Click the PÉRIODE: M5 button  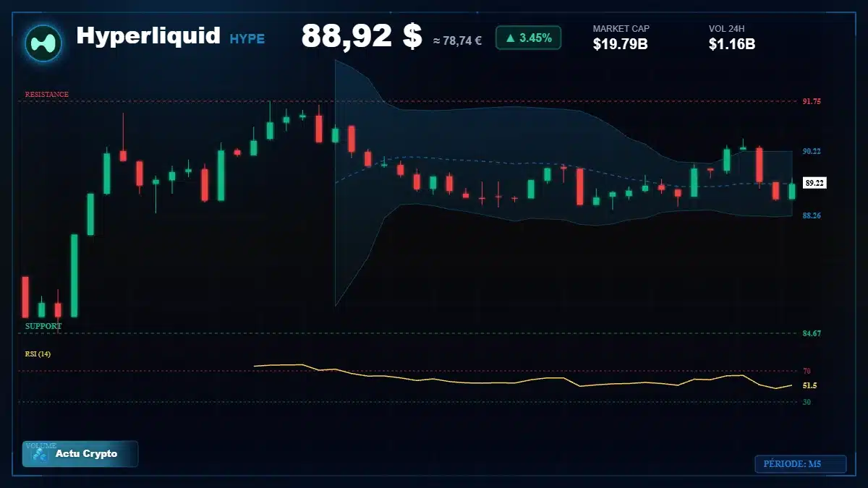click(x=801, y=464)
